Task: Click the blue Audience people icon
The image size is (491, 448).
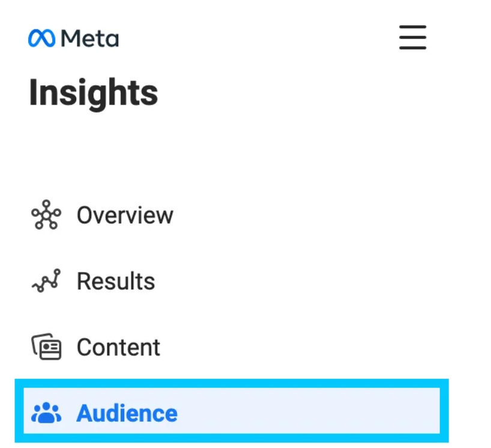Action: [x=46, y=413]
